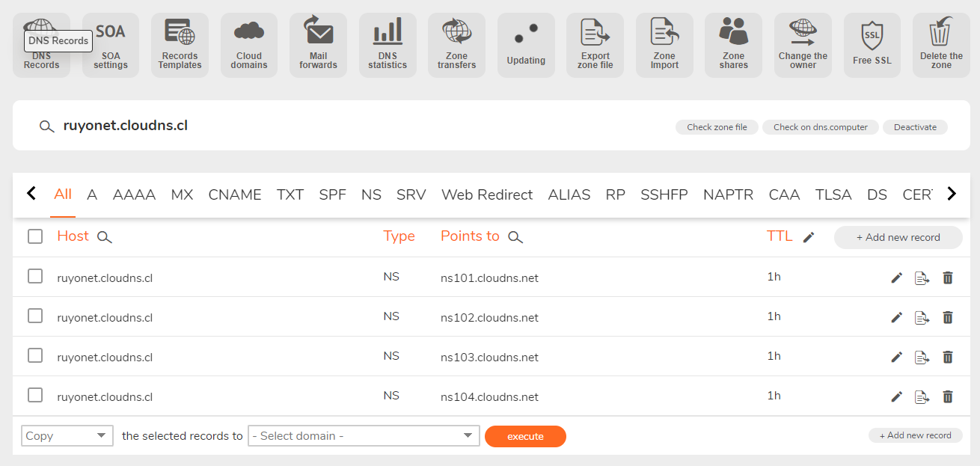Edit the ns101.cloudns.net record
The height and width of the screenshot is (466, 980).
[897, 278]
